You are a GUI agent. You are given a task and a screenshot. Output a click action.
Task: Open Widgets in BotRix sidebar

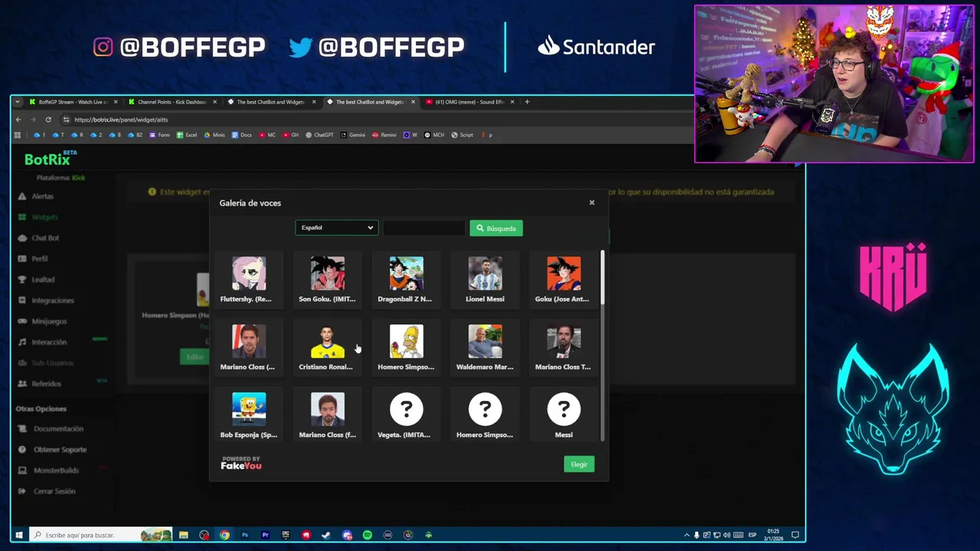(x=44, y=217)
